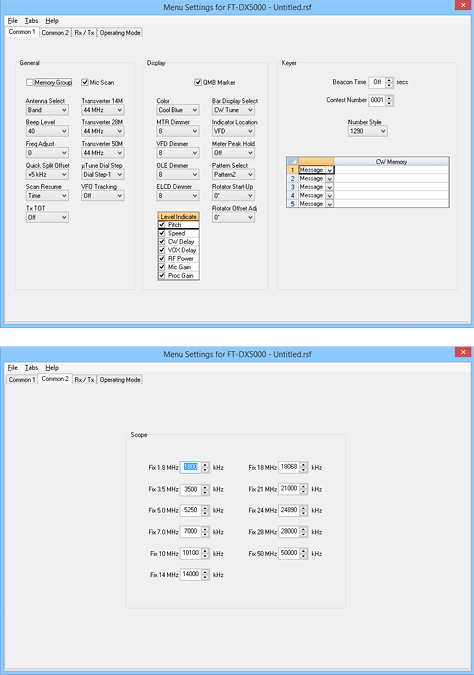The height and width of the screenshot is (675, 474).
Task: Click the Fix 10 MHz value field
Action: [191, 553]
